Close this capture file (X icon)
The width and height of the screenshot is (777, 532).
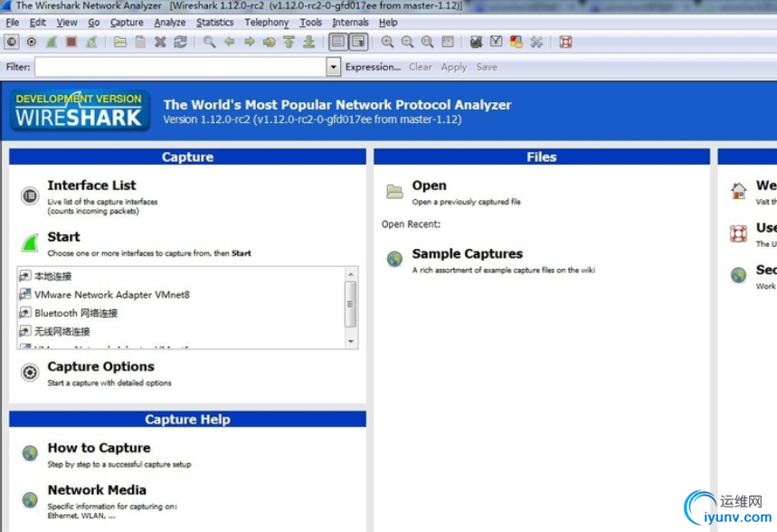point(160,43)
